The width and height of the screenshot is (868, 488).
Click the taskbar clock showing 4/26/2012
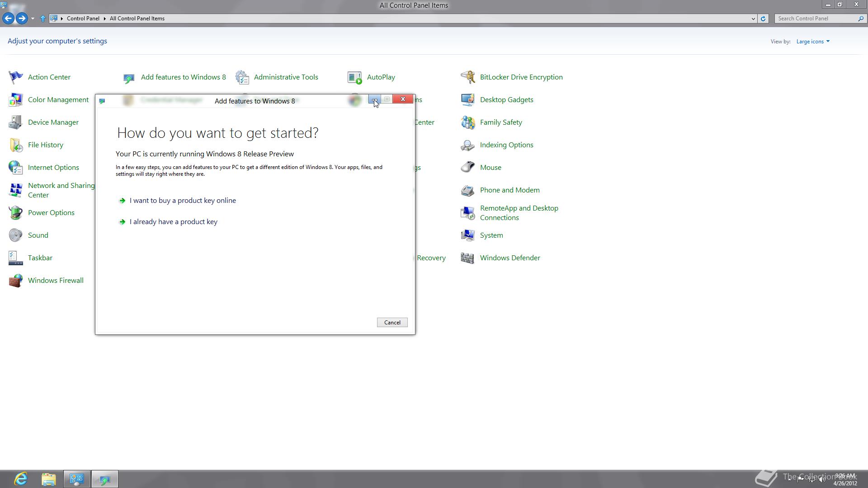845,479
